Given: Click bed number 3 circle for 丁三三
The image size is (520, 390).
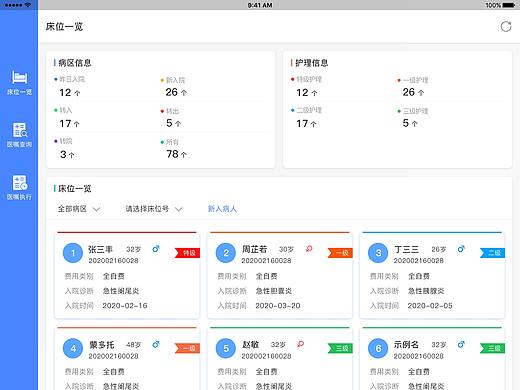Looking at the screenshot, I should click(x=378, y=253).
